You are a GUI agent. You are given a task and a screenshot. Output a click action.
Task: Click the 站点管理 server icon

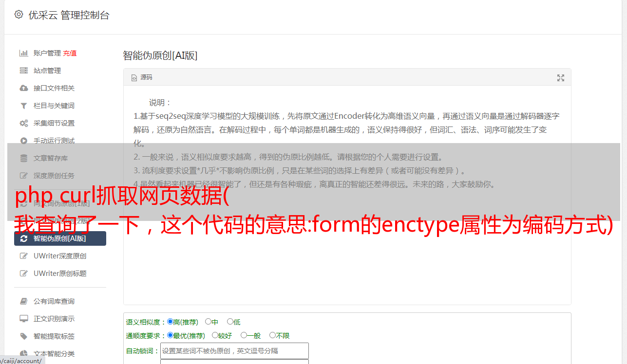tap(23, 71)
